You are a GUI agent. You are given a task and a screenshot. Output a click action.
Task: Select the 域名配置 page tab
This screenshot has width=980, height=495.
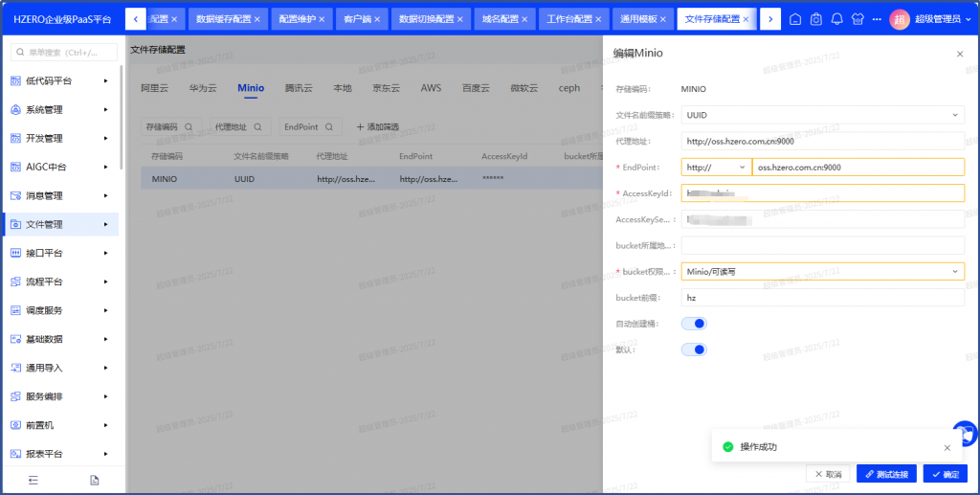(x=501, y=19)
